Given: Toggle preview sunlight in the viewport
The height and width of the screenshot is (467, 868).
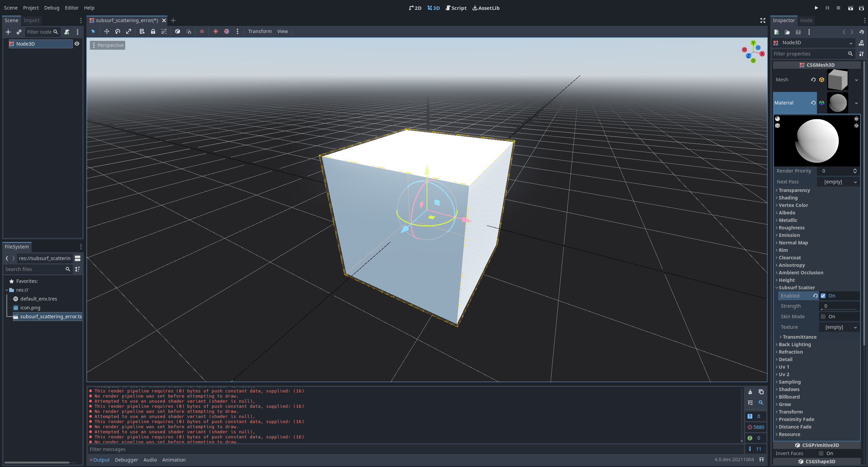Looking at the screenshot, I should pyautogui.click(x=215, y=31).
